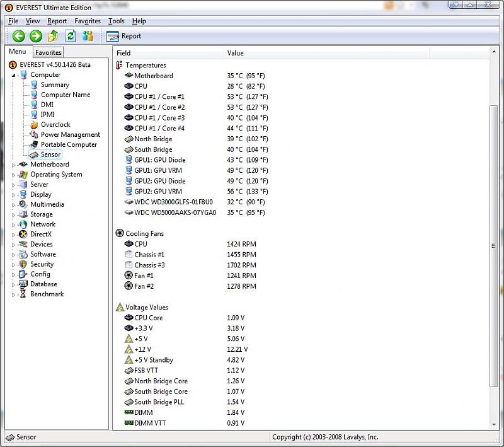
Task: Select the 'Chassis #3' fan row
Action: click(x=190, y=265)
